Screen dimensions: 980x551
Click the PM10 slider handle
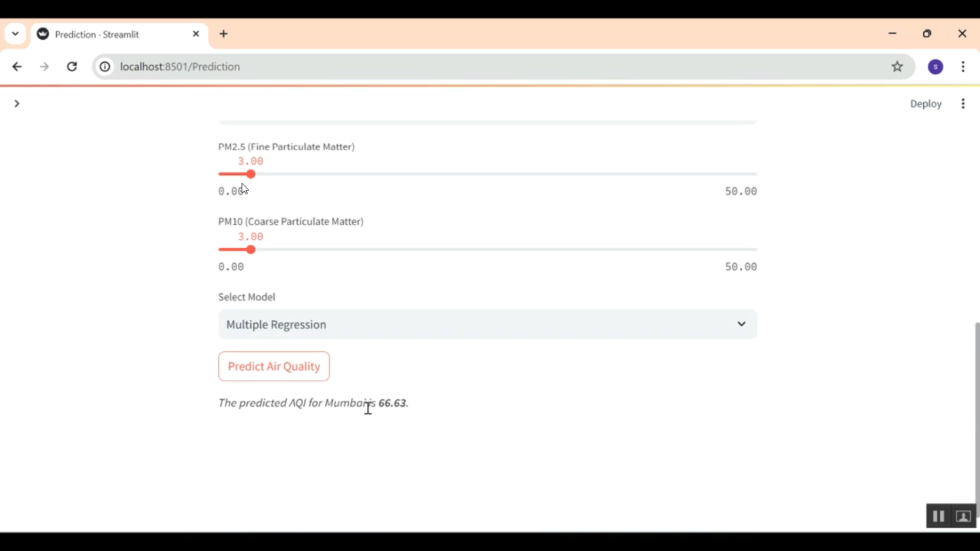pos(251,249)
